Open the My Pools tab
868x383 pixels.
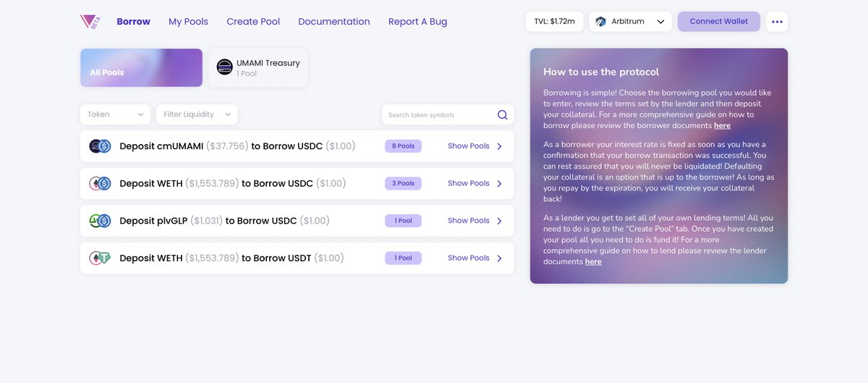click(188, 22)
